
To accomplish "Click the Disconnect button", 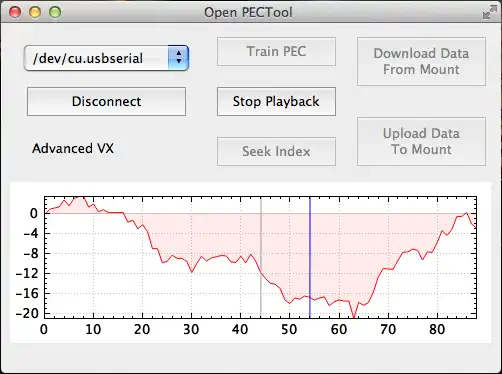I will pyautogui.click(x=106, y=101).
